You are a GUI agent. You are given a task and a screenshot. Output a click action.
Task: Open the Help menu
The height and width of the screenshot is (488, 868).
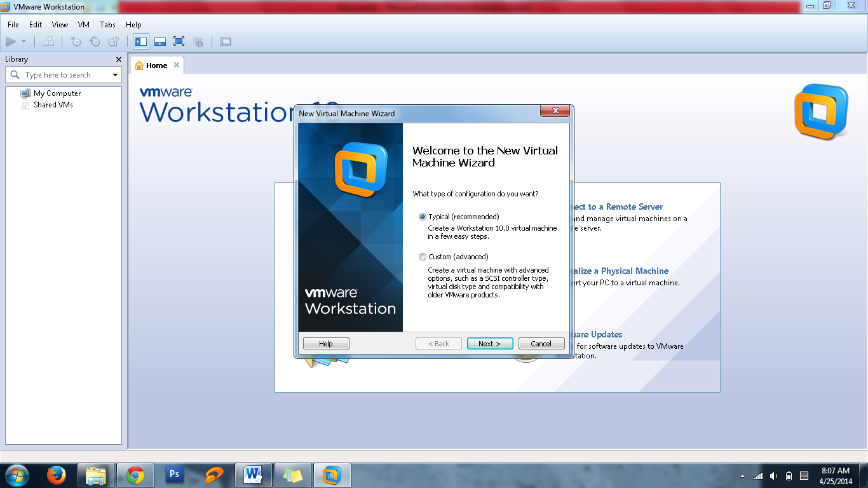click(x=133, y=25)
